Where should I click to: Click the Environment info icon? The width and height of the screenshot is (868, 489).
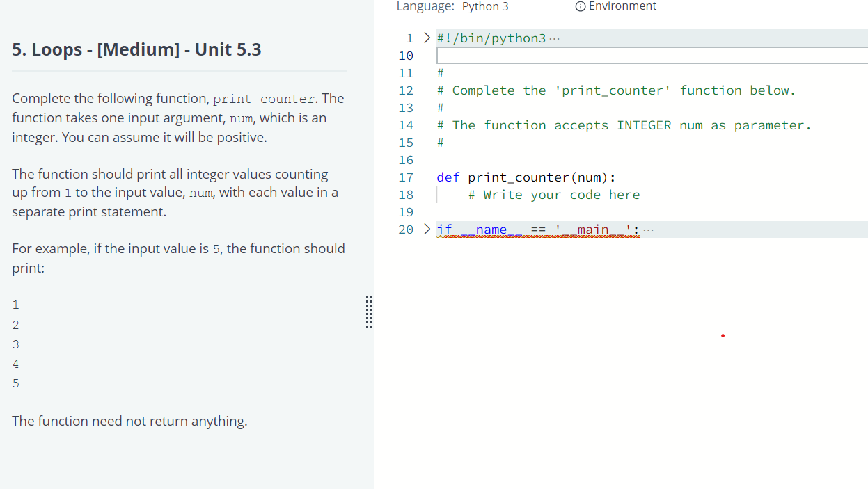click(x=580, y=6)
